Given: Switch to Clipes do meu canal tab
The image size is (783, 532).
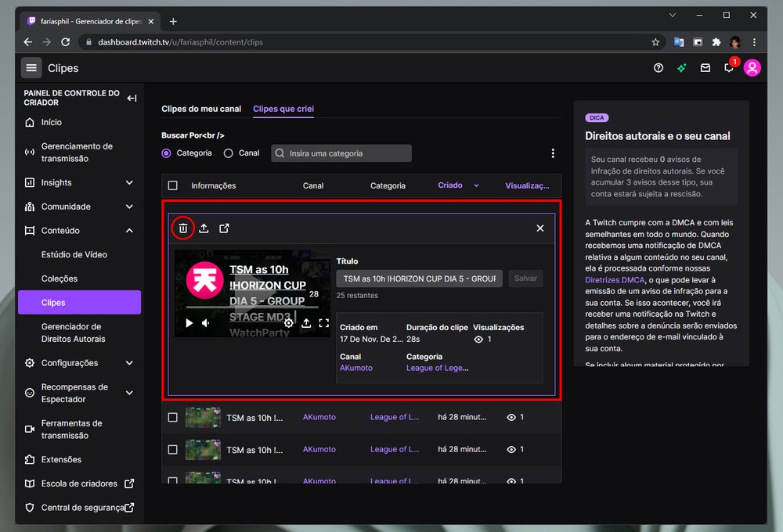Looking at the screenshot, I should click(201, 109).
